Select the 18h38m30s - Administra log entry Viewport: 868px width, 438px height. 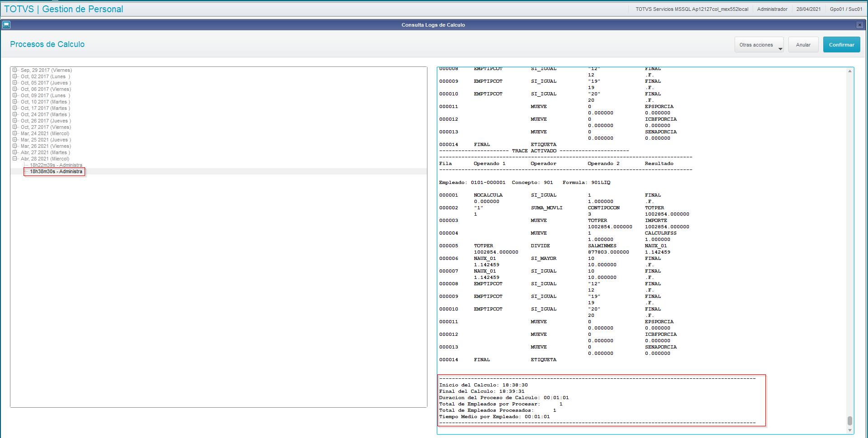[x=56, y=171]
